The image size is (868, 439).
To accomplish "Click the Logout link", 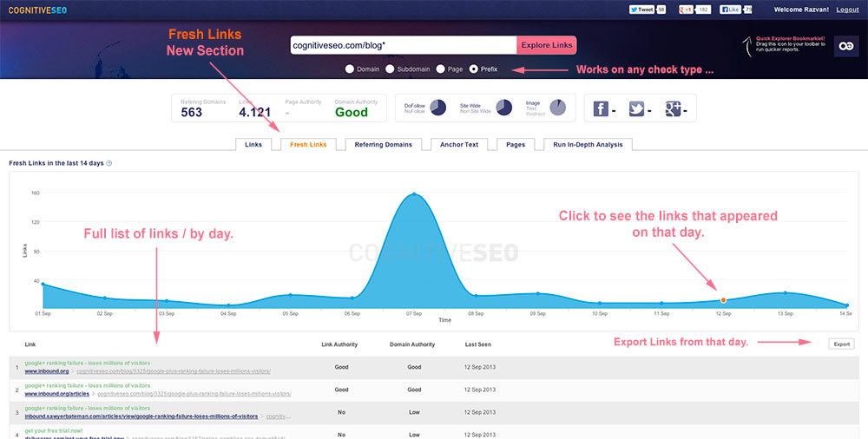I will pyautogui.click(x=847, y=10).
